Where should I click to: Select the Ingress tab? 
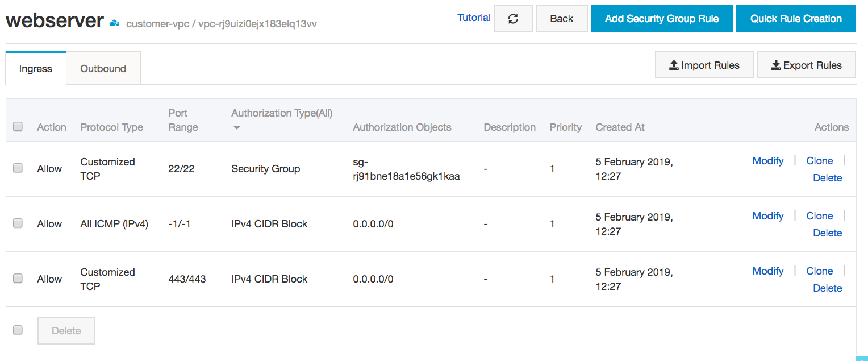35,69
